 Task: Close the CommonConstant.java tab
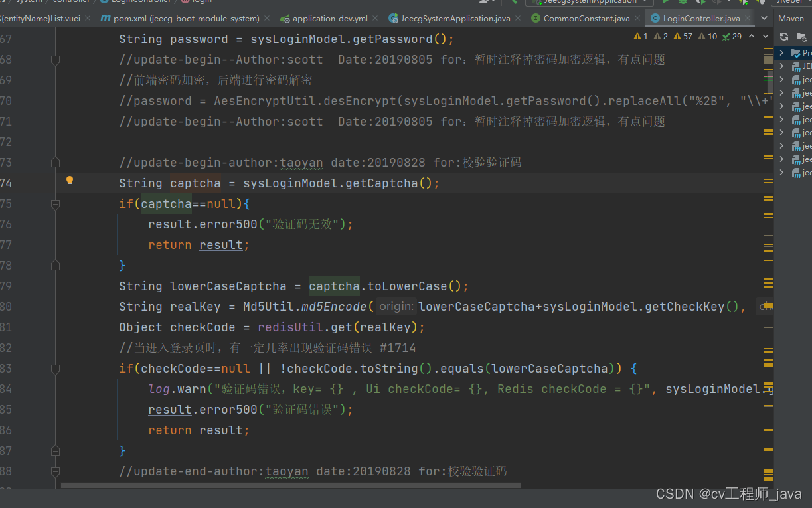(x=637, y=19)
